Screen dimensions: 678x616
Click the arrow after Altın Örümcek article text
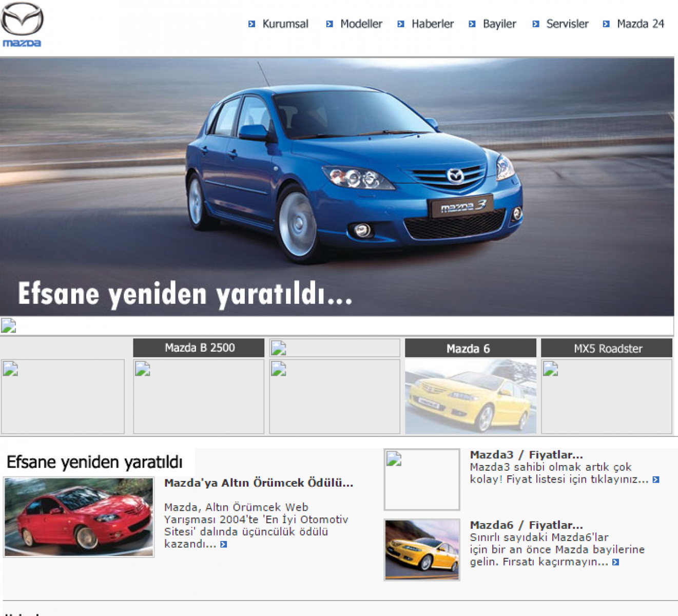[x=223, y=545]
